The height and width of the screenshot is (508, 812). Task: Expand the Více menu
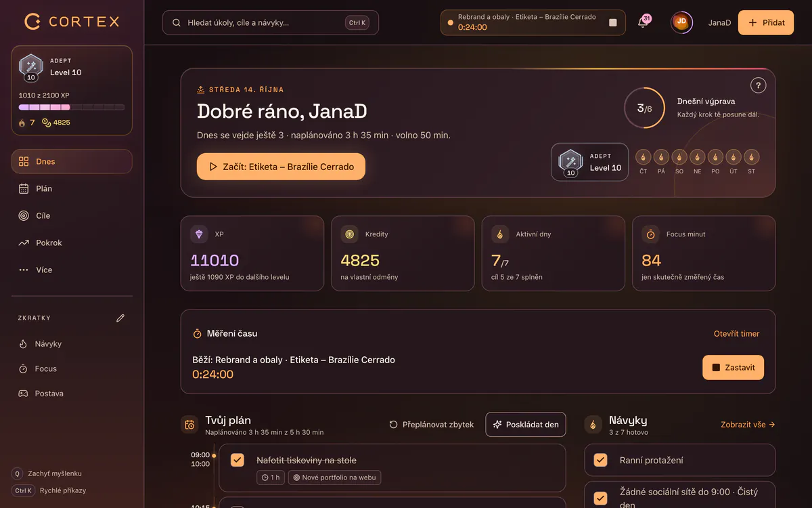click(72, 270)
